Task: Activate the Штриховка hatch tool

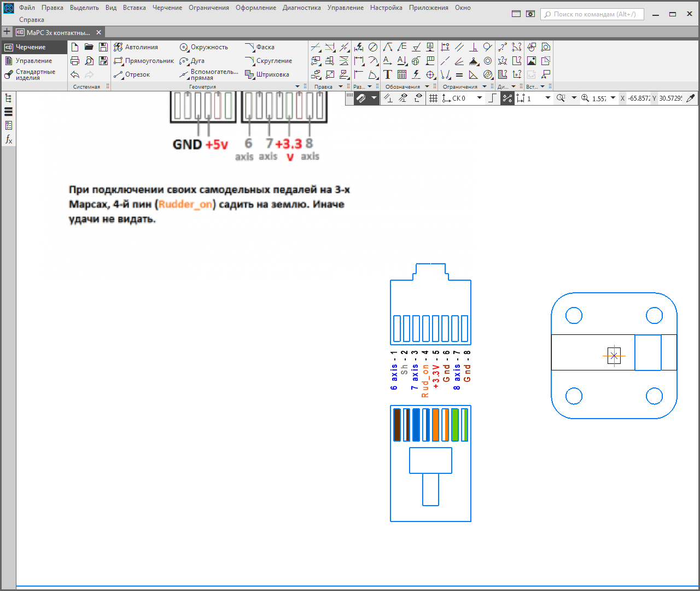Action: point(267,74)
